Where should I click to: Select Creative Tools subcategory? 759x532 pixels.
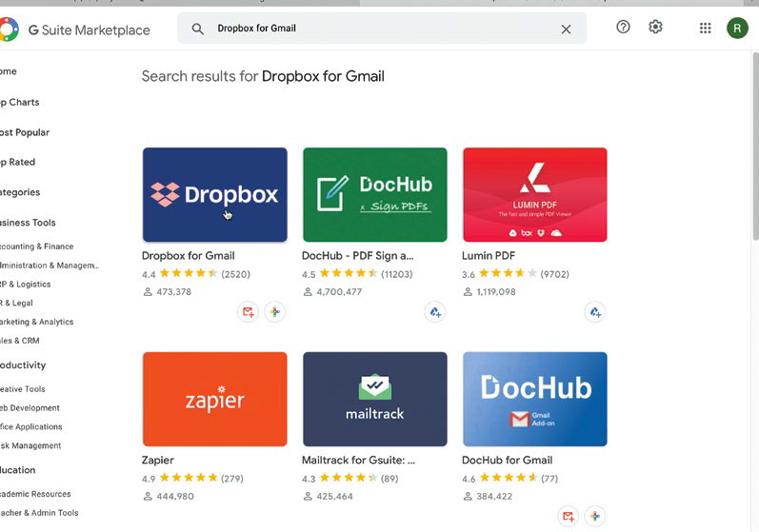pyautogui.click(x=22, y=389)
